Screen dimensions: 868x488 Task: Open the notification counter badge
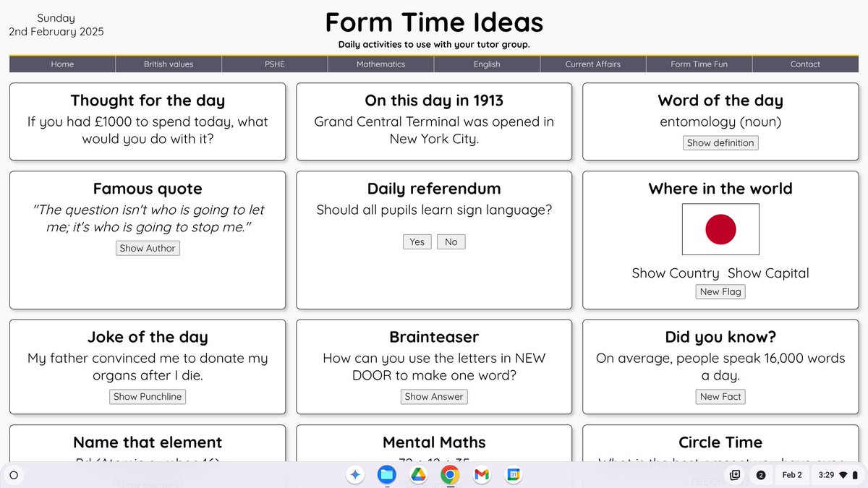click(x=760, y=475)
